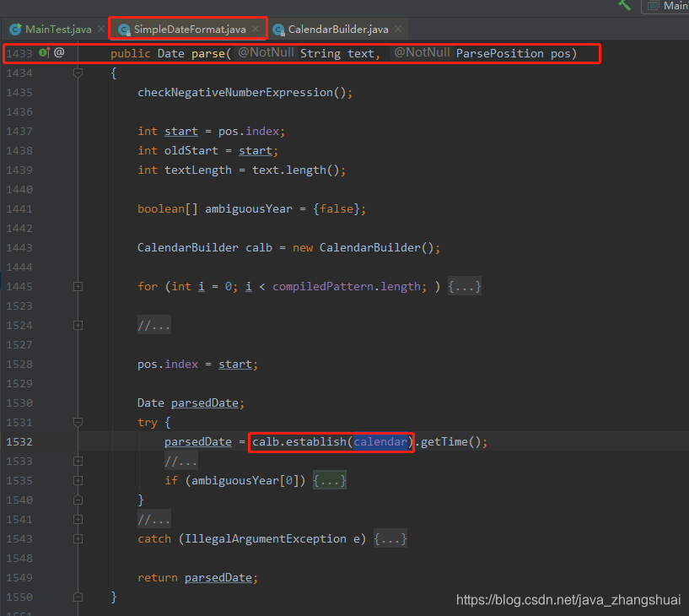
Task: Click the highlighted calendar argument on line 1532
Action: coord(380,442)
